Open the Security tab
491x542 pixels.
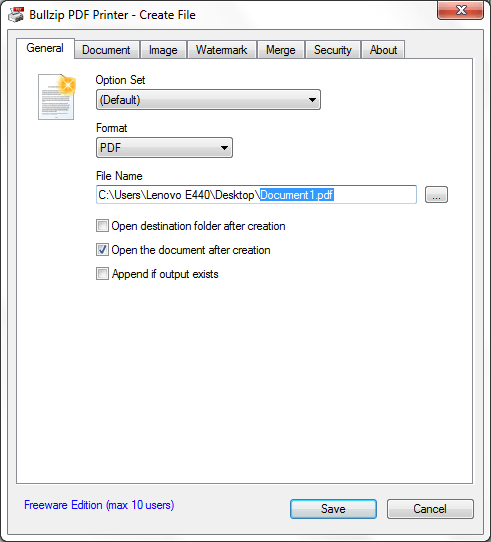(x=333, y=50)
